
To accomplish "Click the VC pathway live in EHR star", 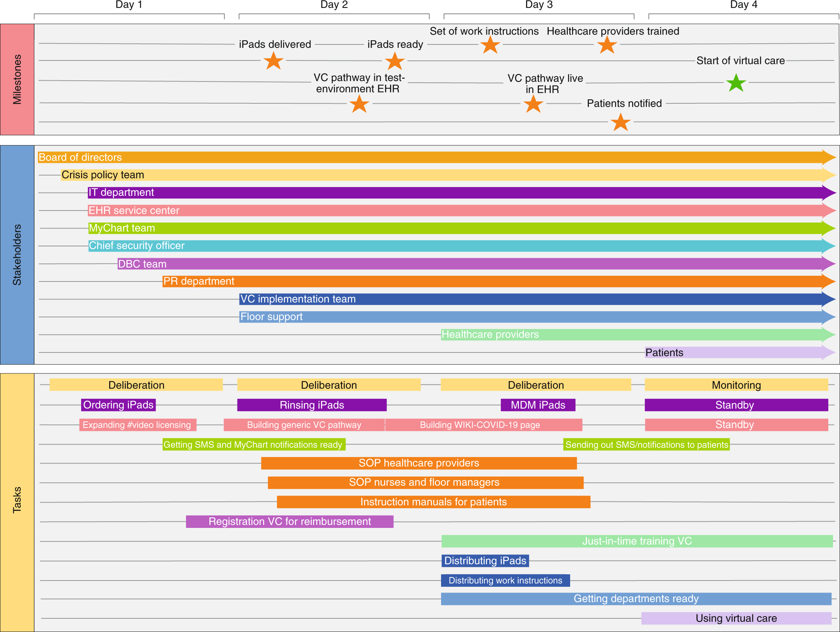I will 533,104.
